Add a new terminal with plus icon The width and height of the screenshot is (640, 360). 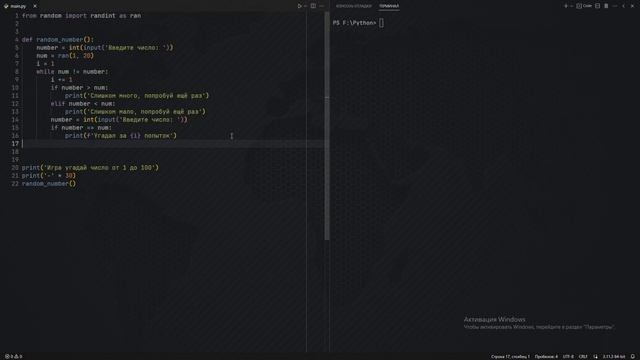(566, 6)
